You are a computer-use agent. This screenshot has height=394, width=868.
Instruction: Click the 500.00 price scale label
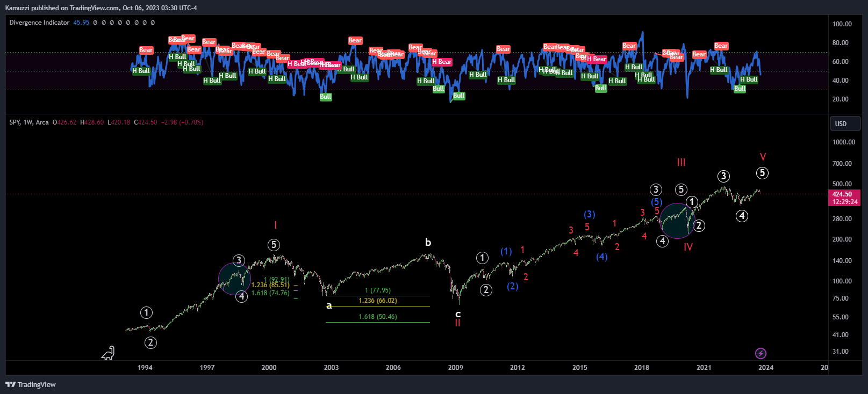[842, 184]
